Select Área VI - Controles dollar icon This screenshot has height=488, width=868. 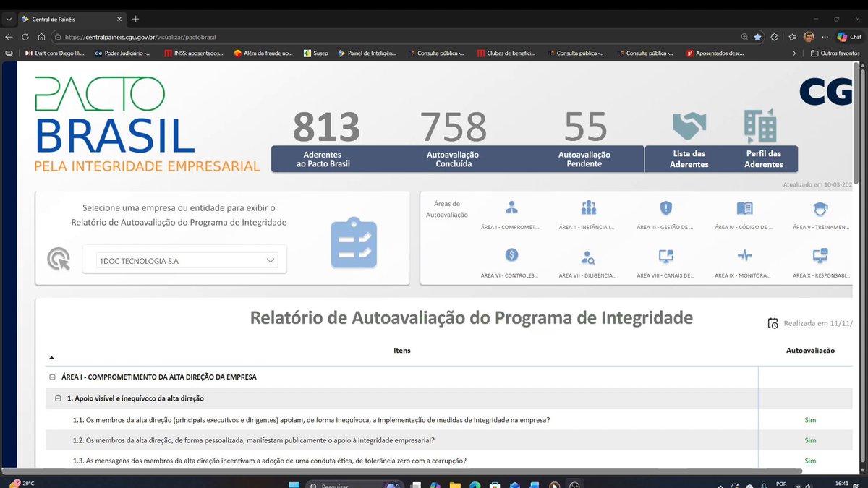511,255
